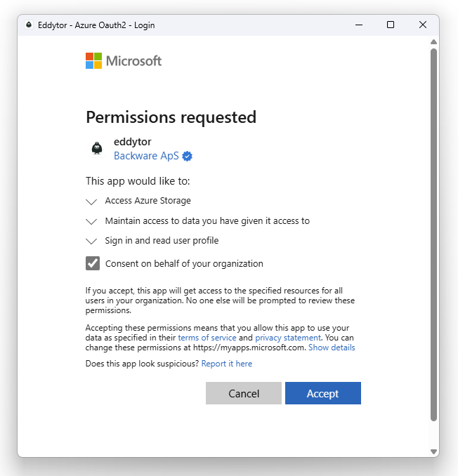This screenshot has width=458, height=476.
Task: Accept the requested permissions
Action: click(323, 393)
